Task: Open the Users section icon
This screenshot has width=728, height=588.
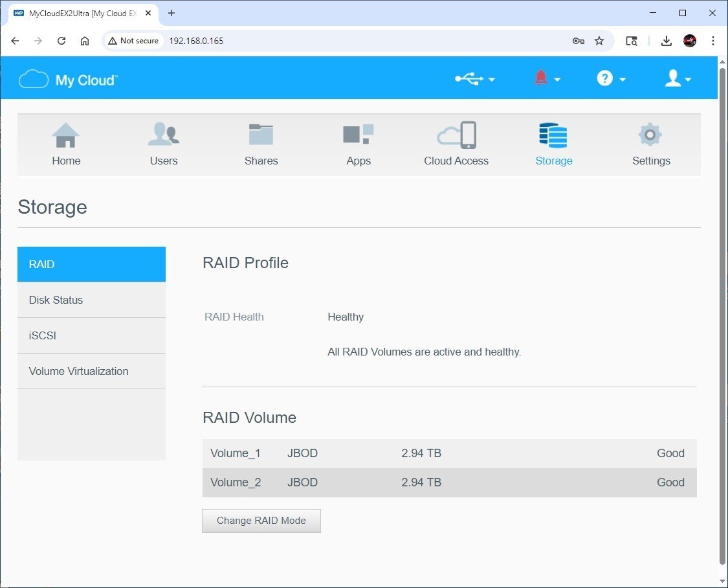Action: click(163, 136)
